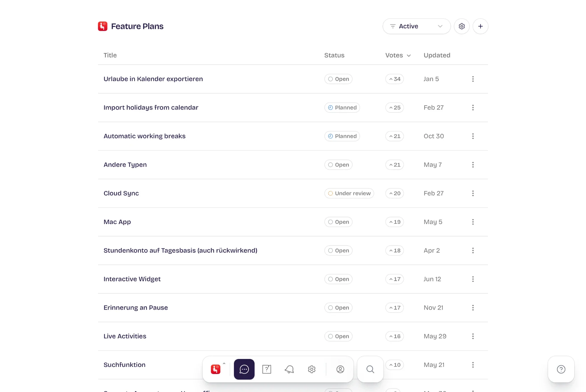Open the Stundenkonto auf Tagesbasis feature plan

[x=180, y=251]
